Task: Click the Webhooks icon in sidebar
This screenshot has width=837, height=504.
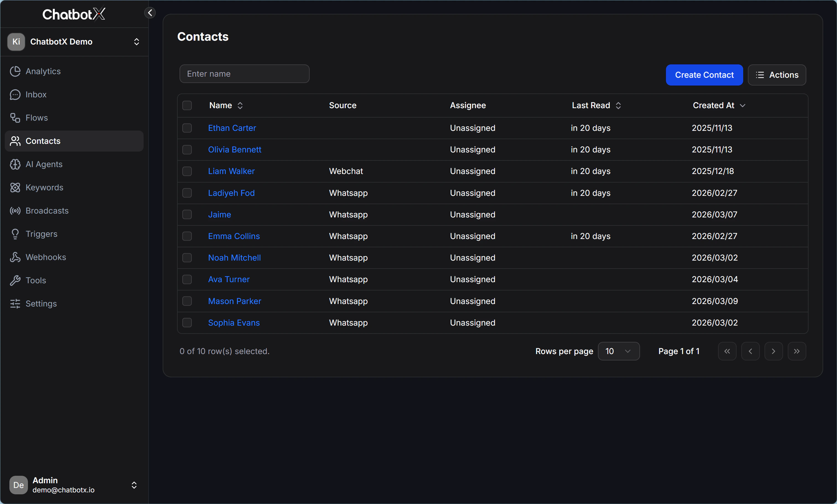Action: click(x=15, y=258)
